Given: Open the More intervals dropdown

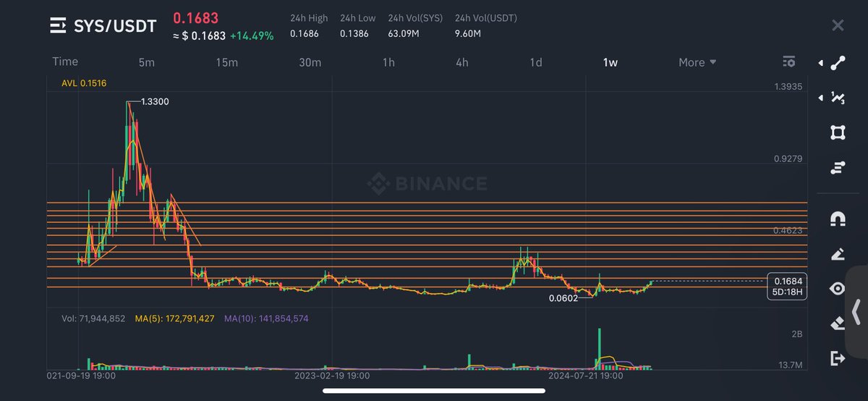Looking at the screenshot, I should point(697,62).
